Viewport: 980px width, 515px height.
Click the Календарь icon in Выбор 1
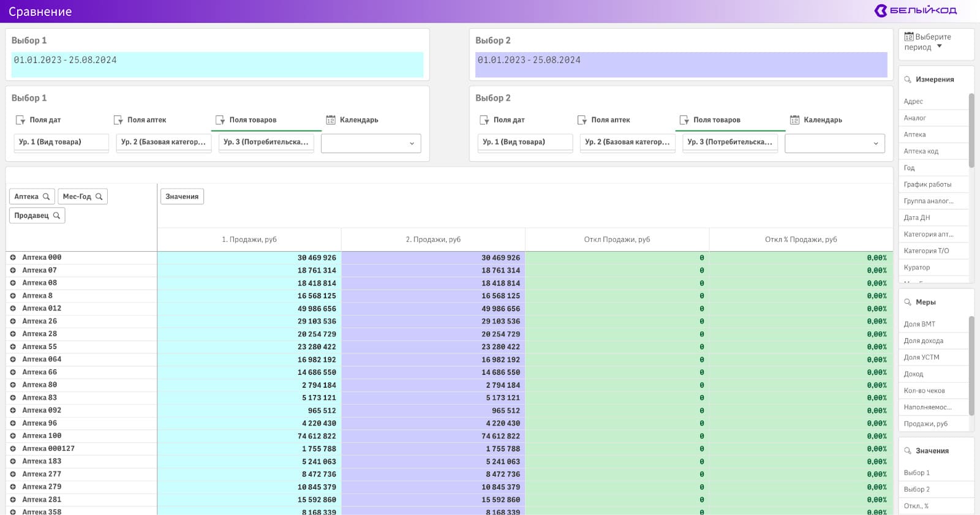coord(331,120)
